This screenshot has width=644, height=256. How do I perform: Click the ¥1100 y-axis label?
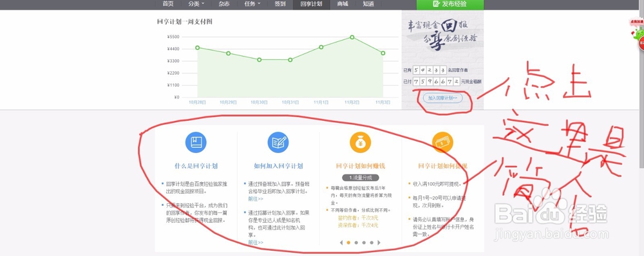[x=173, y=86]
